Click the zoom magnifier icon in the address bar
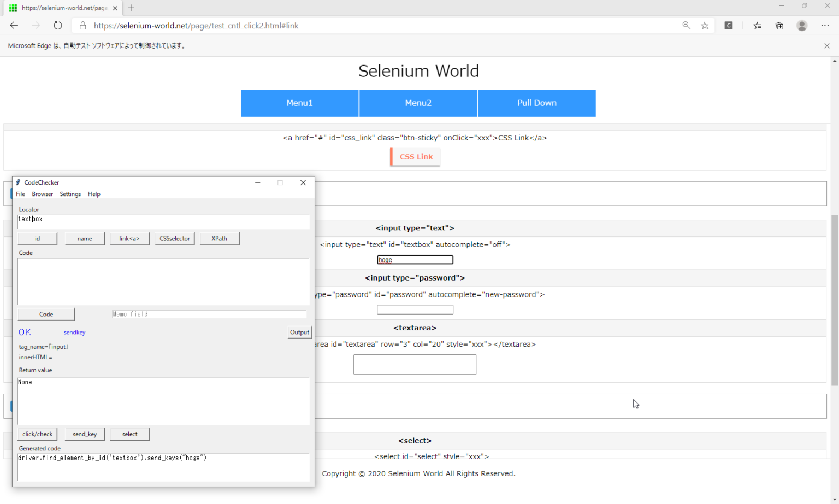 [686, 25]
